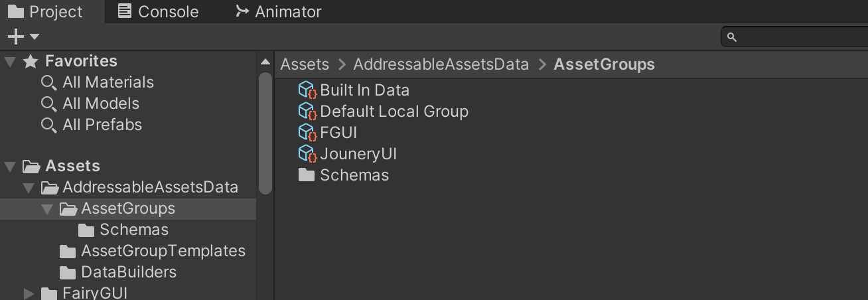Image resolution: width=868 pixels, height=300 pixels.
Task: Click the Default Local Group asset icon
Action: pos(307,112)
